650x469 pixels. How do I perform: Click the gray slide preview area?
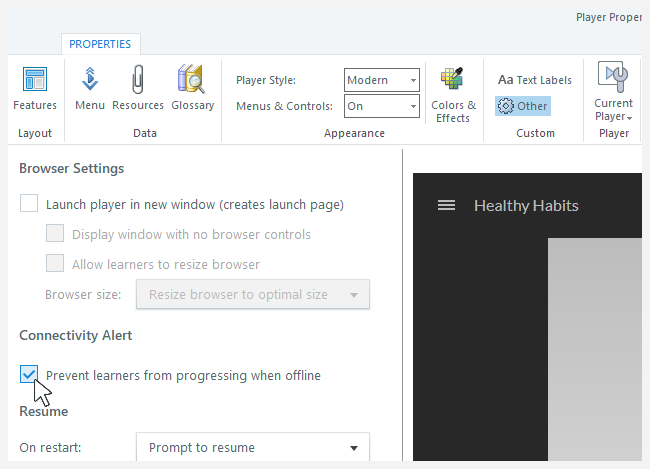pyautogui.click(x=595, y=350)
